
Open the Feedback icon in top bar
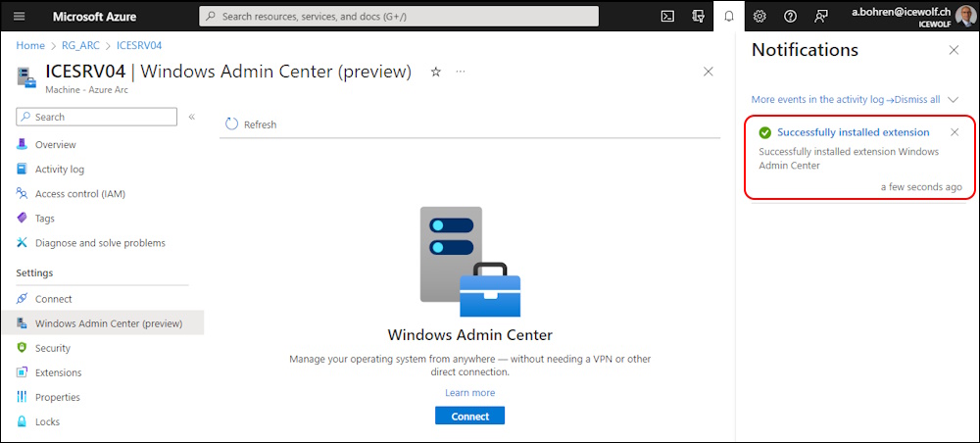click(x=821, y=17)
